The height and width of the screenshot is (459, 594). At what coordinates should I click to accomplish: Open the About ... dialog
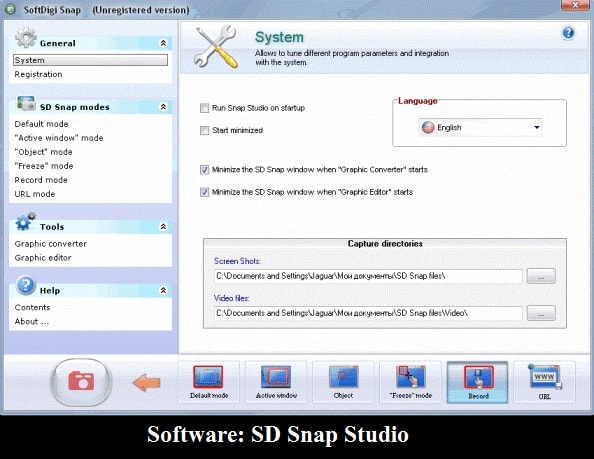tap(31, 321)
